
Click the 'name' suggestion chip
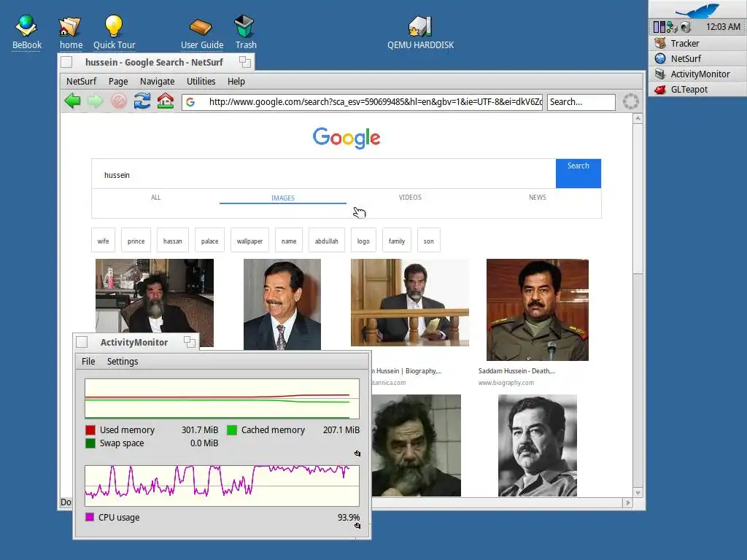(289, 239)
